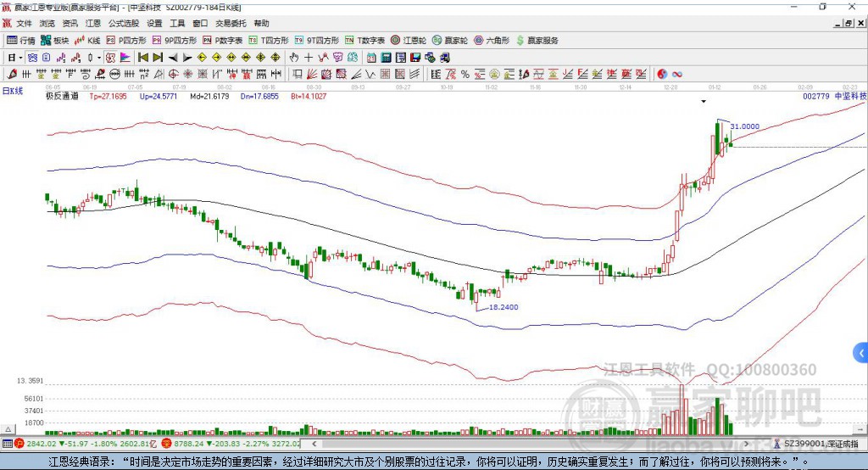Open the 文件 menu
Screen dimensions: 868x470
point(25,23)
